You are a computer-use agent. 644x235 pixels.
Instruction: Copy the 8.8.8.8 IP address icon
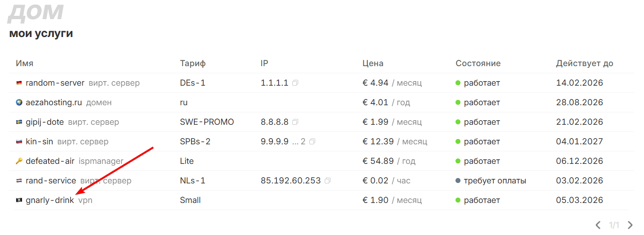point(295,122)
